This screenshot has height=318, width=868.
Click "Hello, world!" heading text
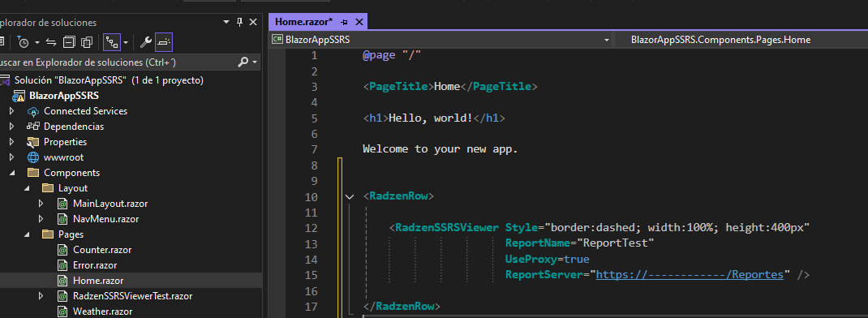[432, 118]
